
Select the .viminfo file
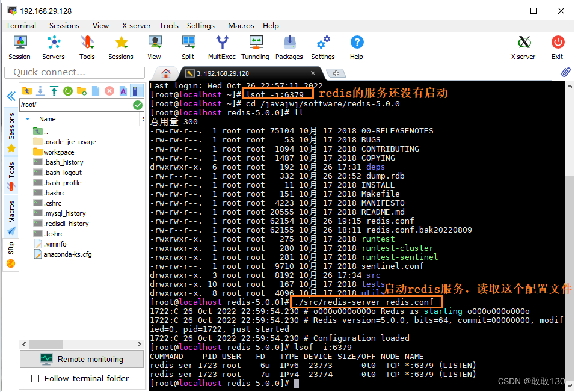tap(50, 244)
